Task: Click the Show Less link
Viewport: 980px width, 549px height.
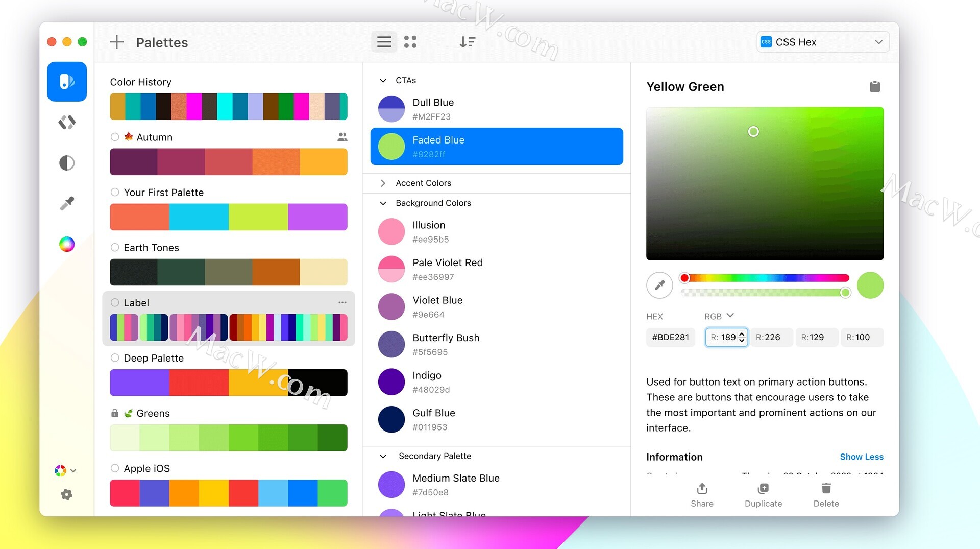Action: (x=861, y=457)
